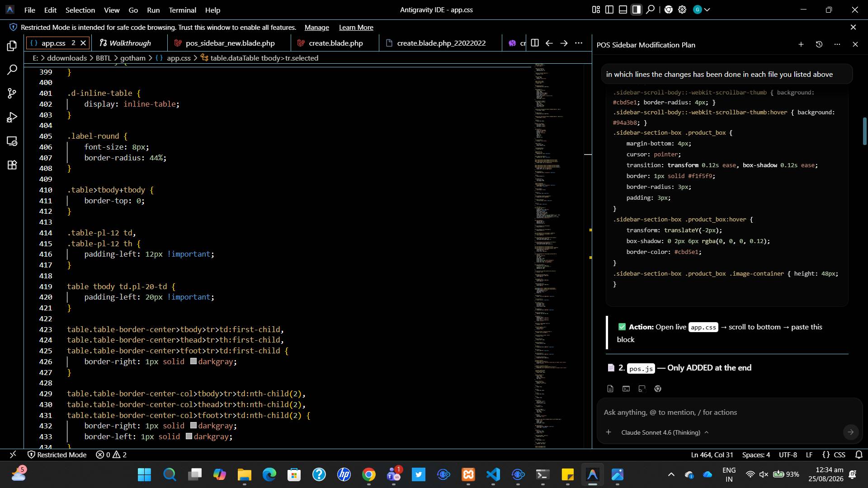Open chat history in agent panel
868x488 pixels.
point(819,44)
